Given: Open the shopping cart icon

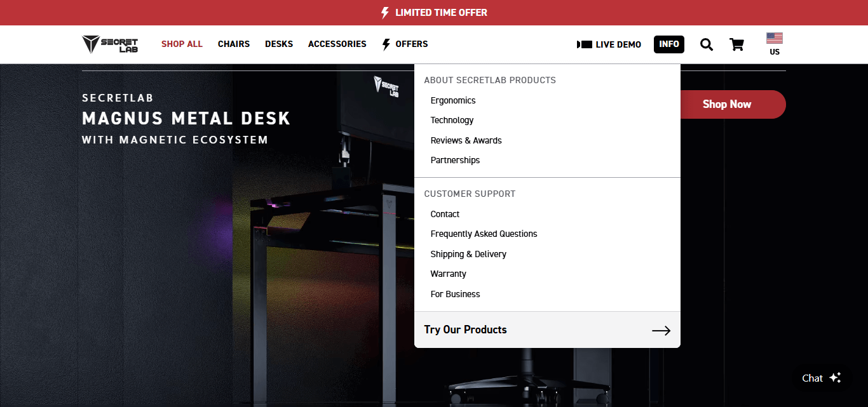Looking at the screenshot, I should tap(736, 44).
